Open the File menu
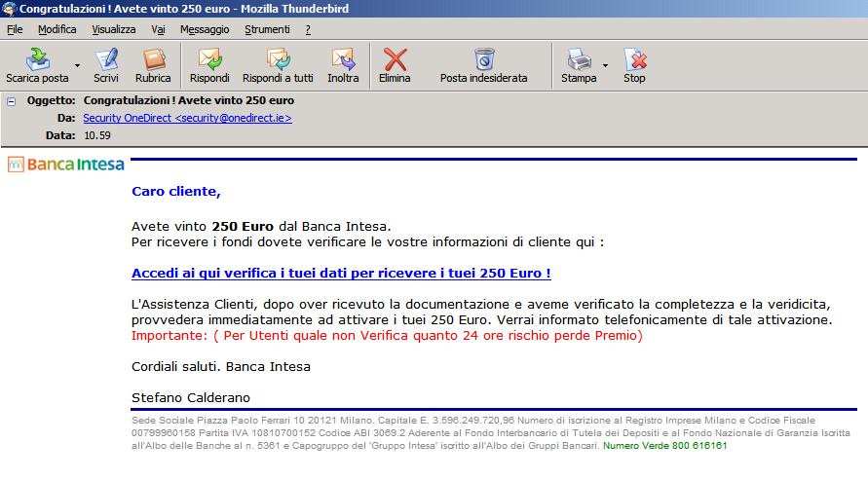Image resolution: width=868 pixels, height=480 pixels. click(15, 29)
